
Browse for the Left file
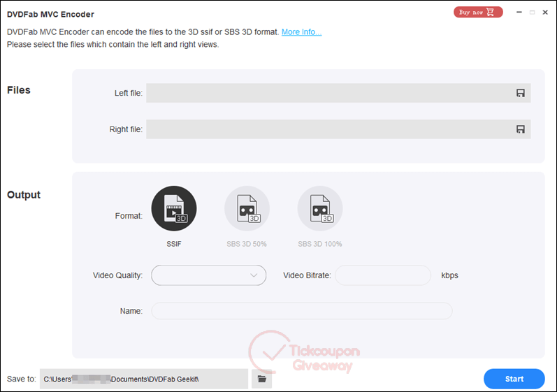[x=521, y=93]
